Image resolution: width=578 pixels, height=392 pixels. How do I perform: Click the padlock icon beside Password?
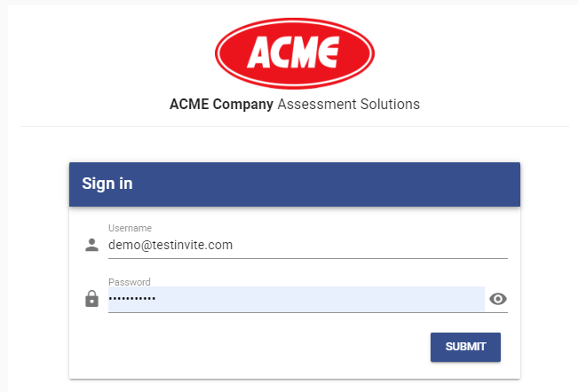click(91, 299)
